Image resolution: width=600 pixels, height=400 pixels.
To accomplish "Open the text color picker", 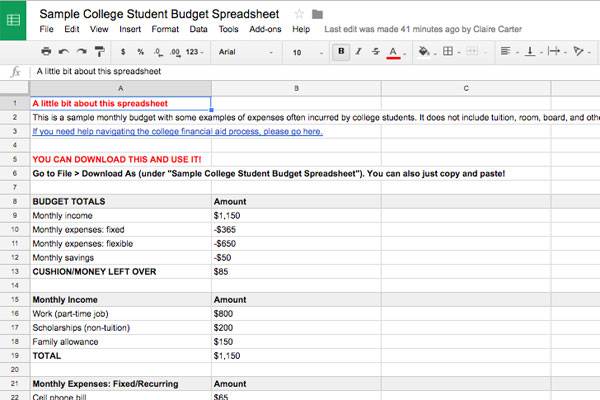I will tap(393, 52).
